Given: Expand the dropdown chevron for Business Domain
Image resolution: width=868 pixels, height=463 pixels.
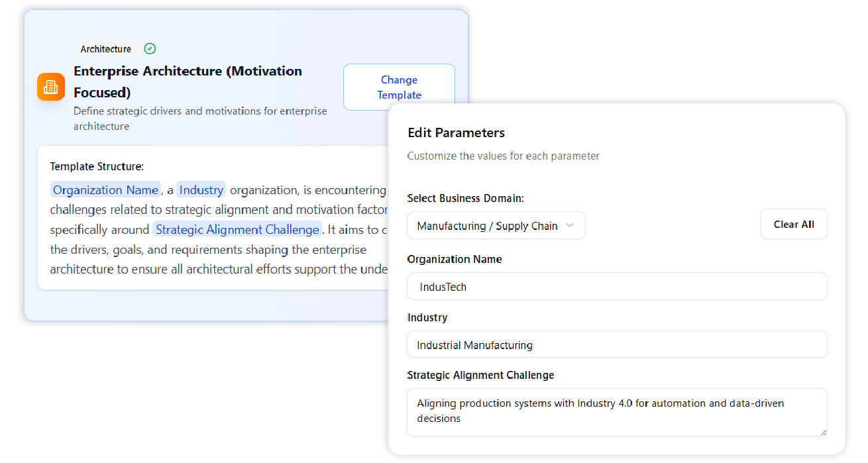Looking at the screenshot, I should coord(570,226).
